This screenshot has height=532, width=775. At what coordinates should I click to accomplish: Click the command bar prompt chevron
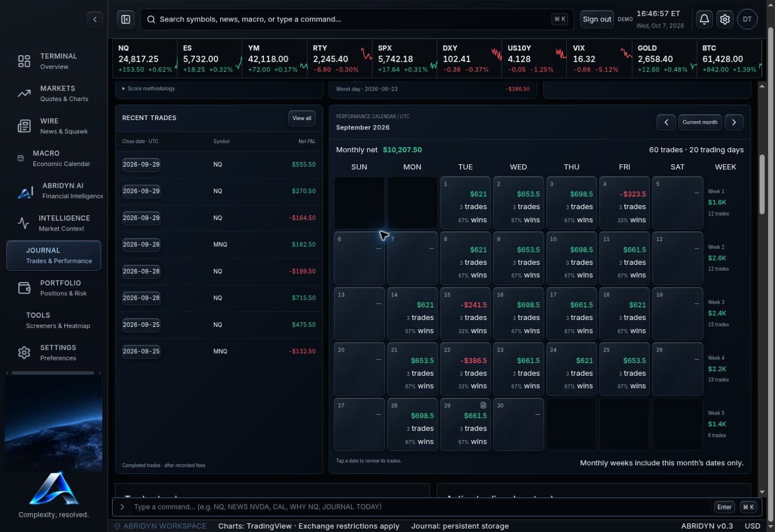(x=122, y=507)
